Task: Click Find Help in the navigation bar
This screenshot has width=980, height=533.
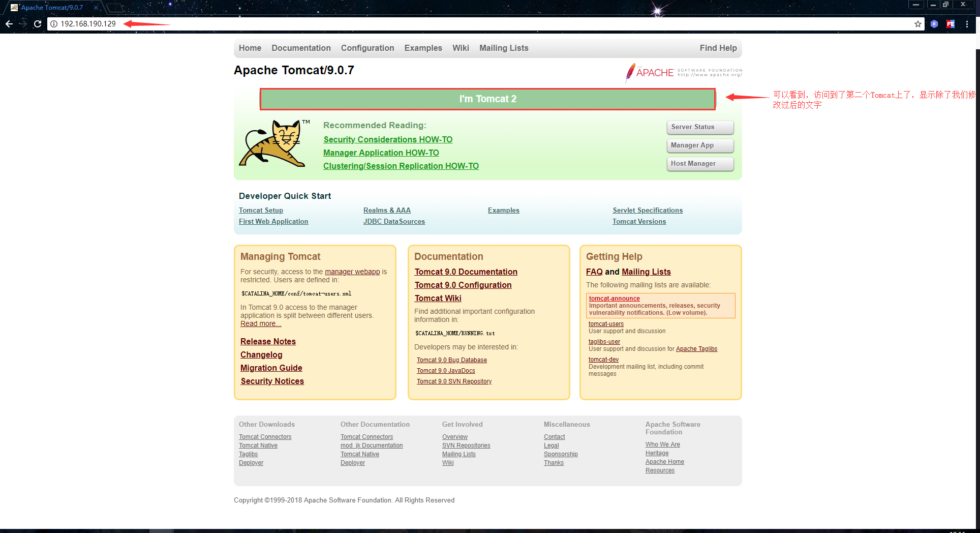Action: 718,48
